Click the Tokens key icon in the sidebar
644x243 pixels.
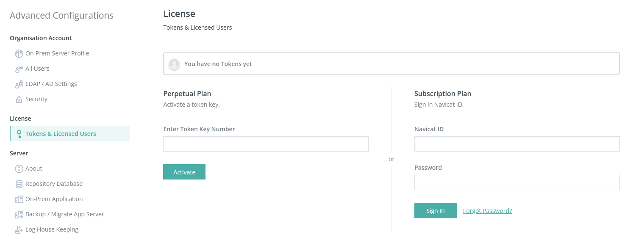(x=19, y=134)
